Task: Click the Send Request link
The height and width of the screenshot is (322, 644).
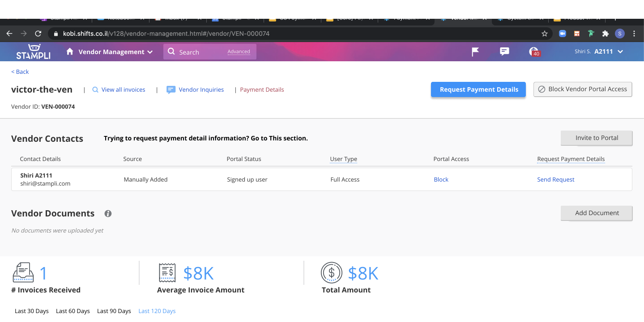Action: 555,179
